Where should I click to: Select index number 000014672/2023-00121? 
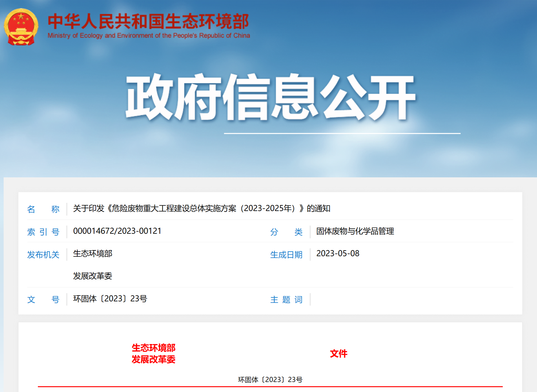117,231
